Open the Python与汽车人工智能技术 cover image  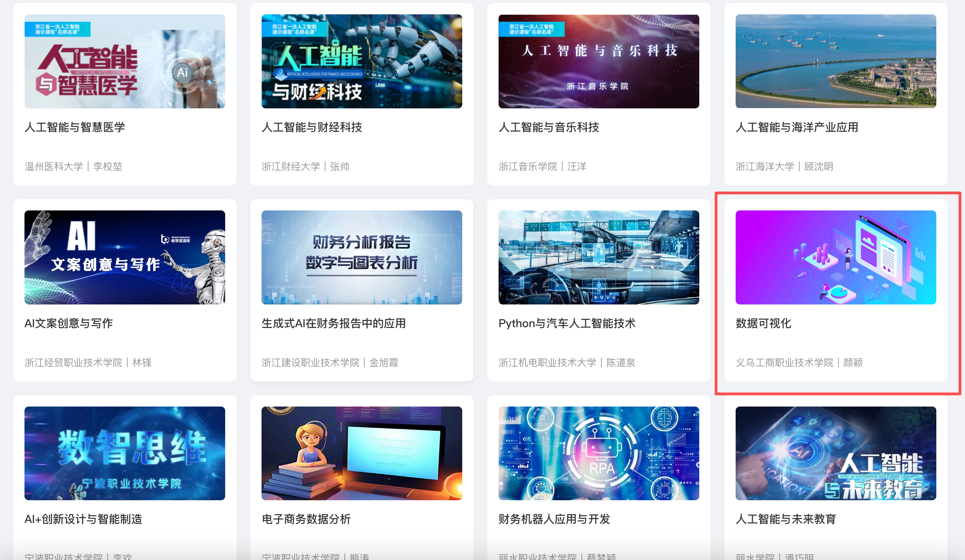(x=599, y=257)
